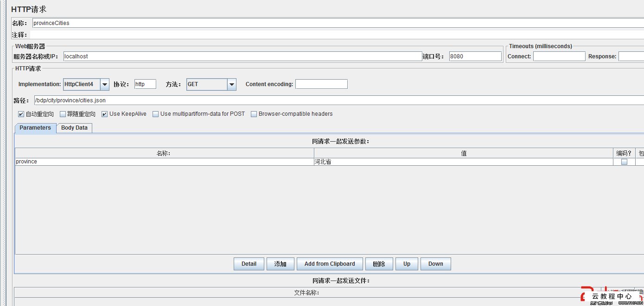This screenshot has width=644, height=306.
Task: Enable the 跟随重定向 checkbox
Action: click(62, 114)
